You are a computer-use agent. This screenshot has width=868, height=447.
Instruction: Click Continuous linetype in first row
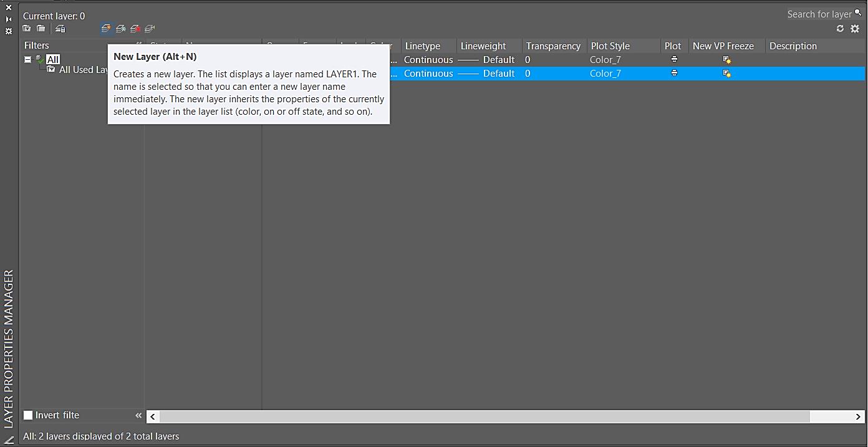pos(428,60)
